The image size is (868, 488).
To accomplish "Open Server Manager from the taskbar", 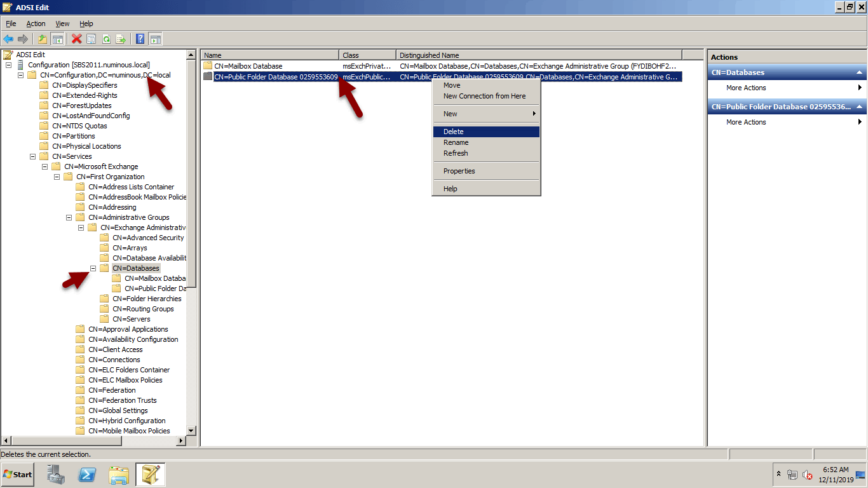I will tap(57, 475).
